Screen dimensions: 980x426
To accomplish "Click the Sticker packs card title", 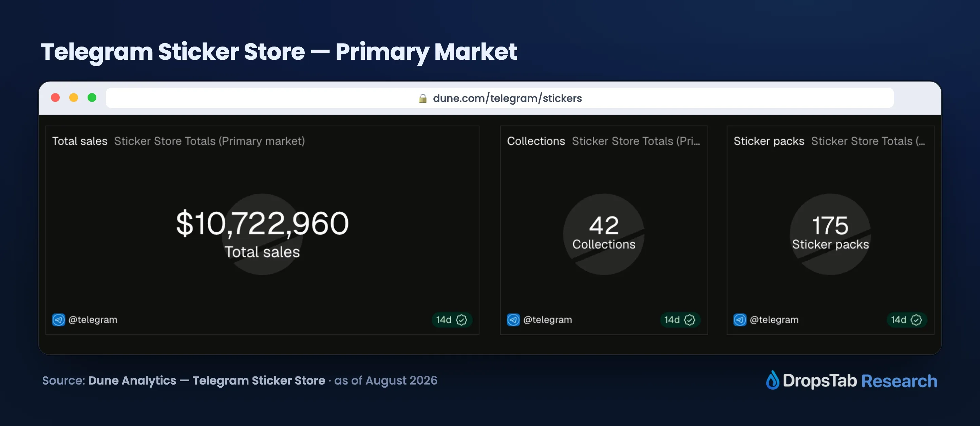I will (x=769, y=141).
